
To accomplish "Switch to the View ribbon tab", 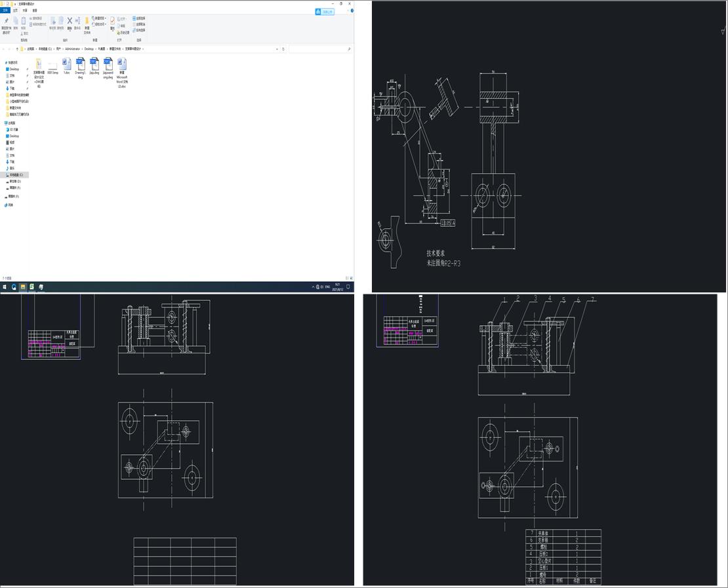I will pyautogui.click(x=35, y=10).
